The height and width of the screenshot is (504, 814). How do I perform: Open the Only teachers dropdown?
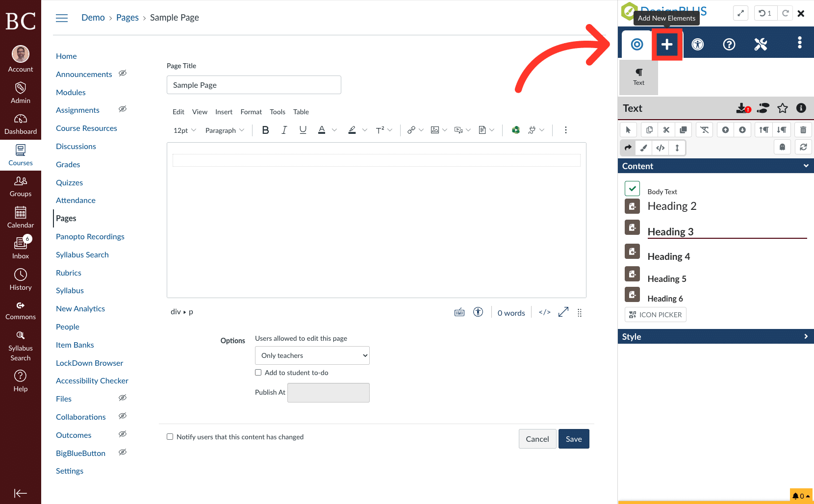(312, 355)
